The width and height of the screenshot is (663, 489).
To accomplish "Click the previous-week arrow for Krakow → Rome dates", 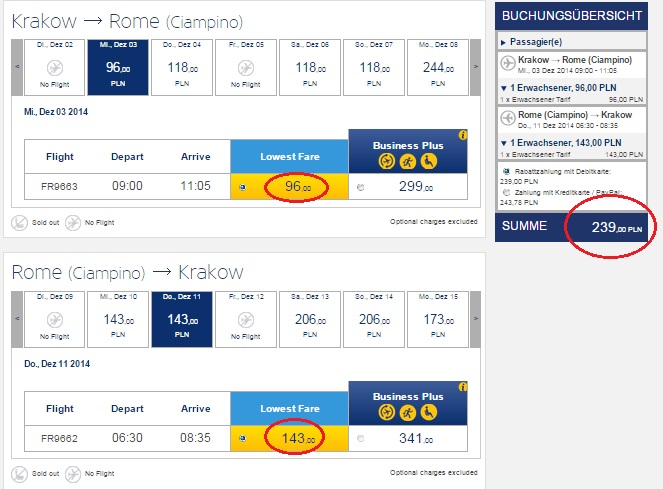I will coord(17,67).
